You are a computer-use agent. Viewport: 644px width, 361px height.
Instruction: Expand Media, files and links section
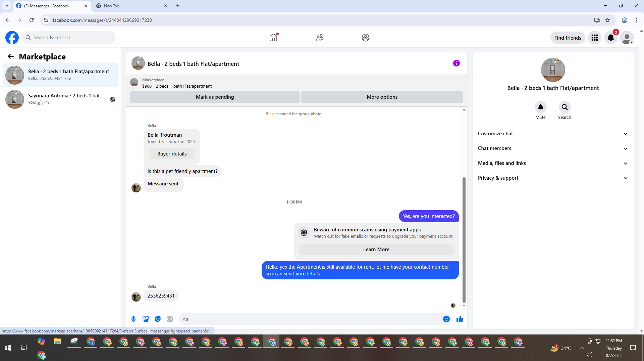point(553,163)
